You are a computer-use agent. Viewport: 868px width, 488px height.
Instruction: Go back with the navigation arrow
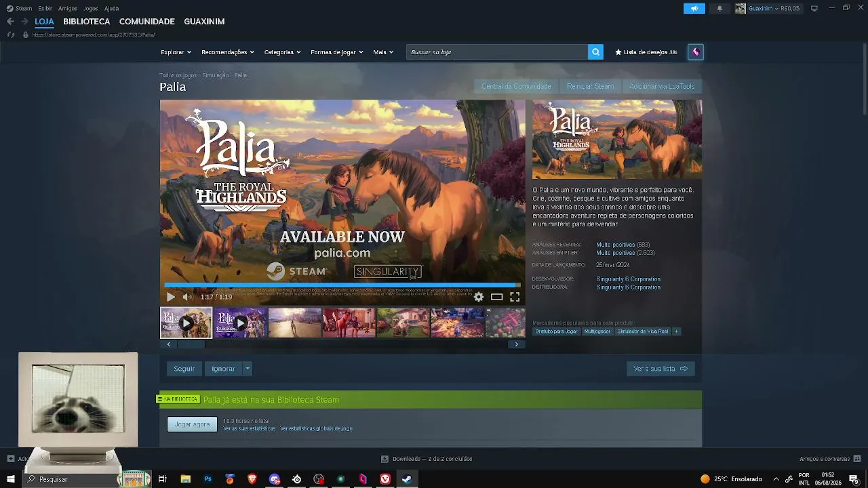coord(10,22)
